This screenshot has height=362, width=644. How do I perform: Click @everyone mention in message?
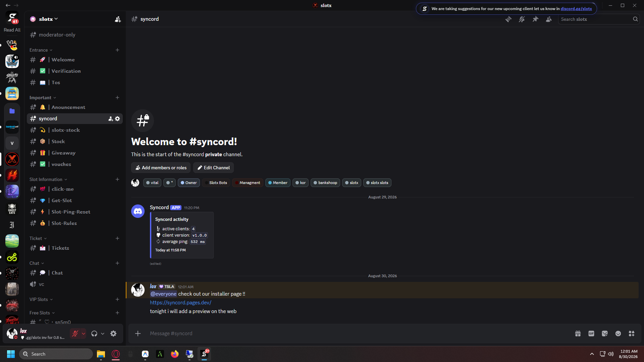[x=163, y=294]
